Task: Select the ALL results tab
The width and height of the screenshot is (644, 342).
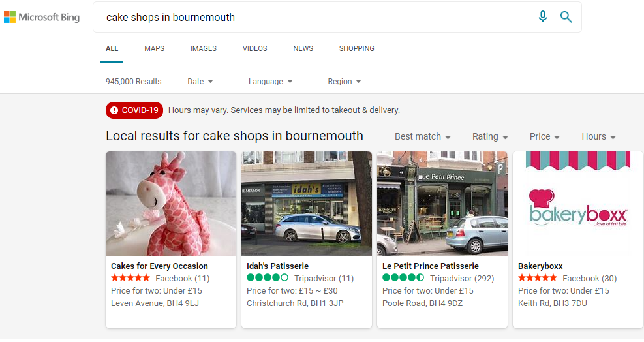Action: click(112, 48)
